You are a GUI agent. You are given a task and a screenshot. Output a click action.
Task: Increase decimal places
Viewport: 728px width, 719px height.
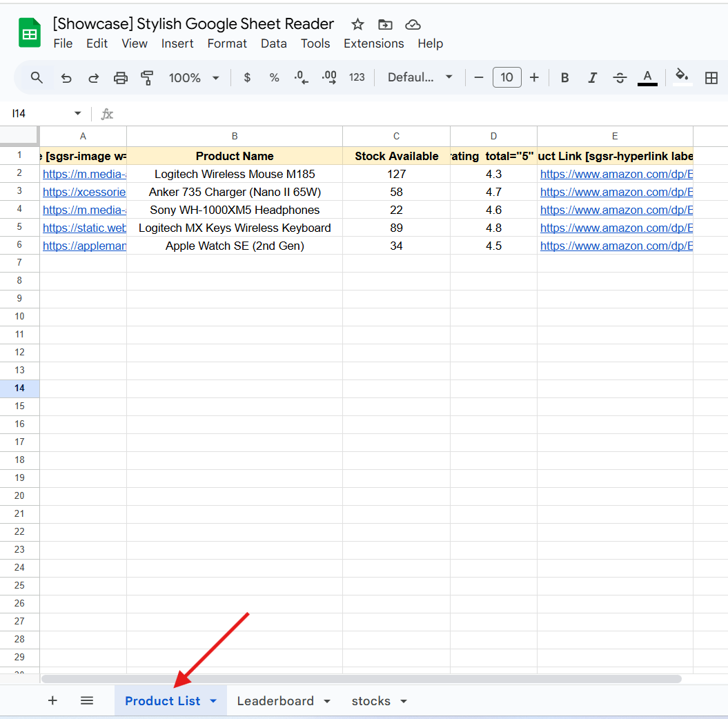(329, 77)
